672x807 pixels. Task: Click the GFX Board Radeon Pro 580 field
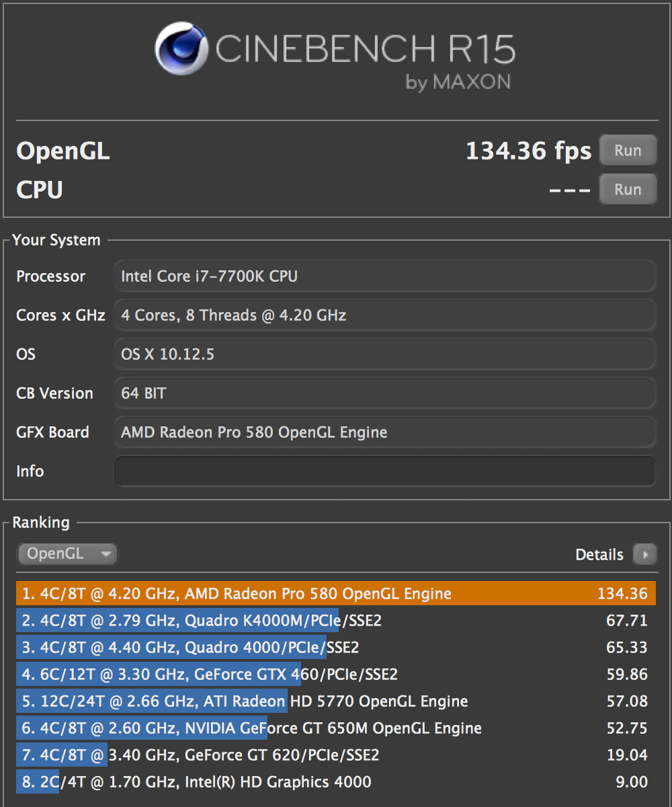click(384, 432)
